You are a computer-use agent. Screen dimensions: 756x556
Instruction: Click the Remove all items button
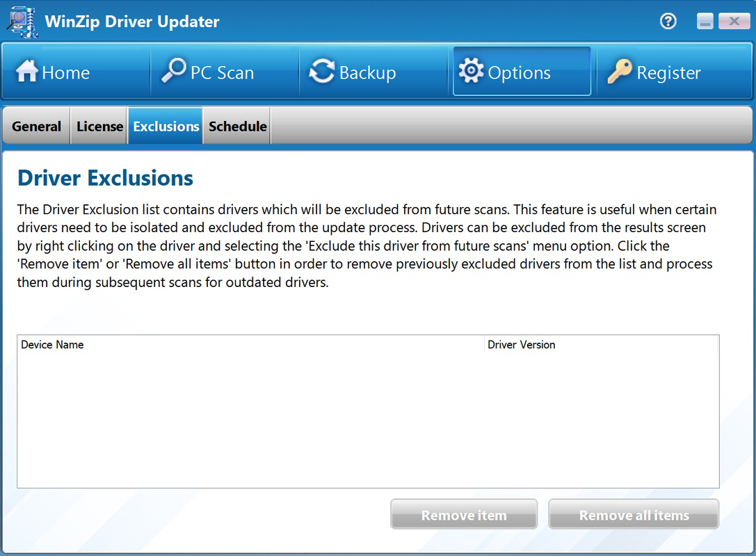[634, 514]
